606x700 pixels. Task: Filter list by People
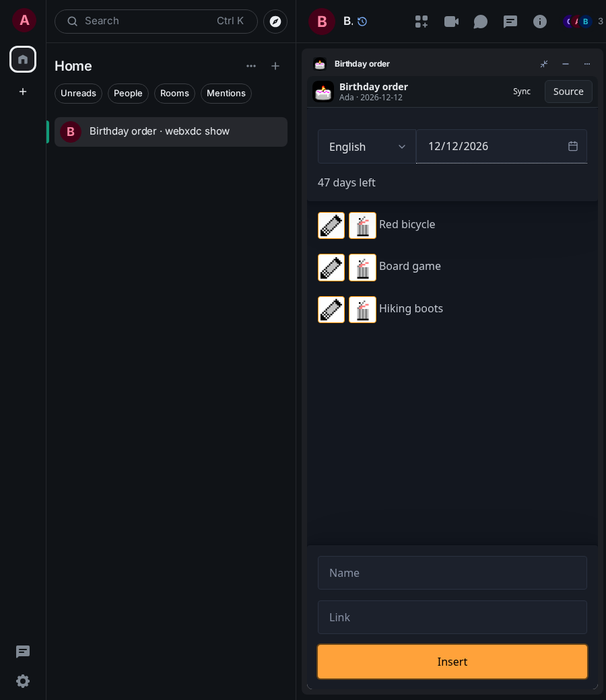point(128,94)
